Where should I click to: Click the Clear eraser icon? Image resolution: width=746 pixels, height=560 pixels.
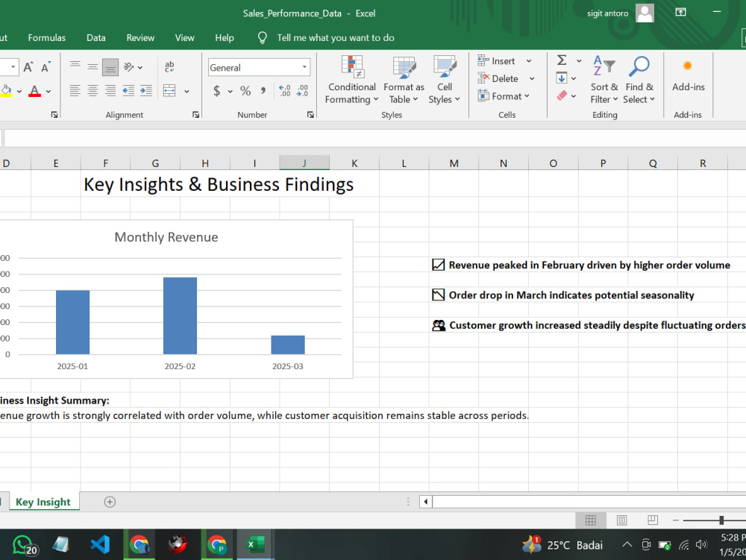pos(562,95)
